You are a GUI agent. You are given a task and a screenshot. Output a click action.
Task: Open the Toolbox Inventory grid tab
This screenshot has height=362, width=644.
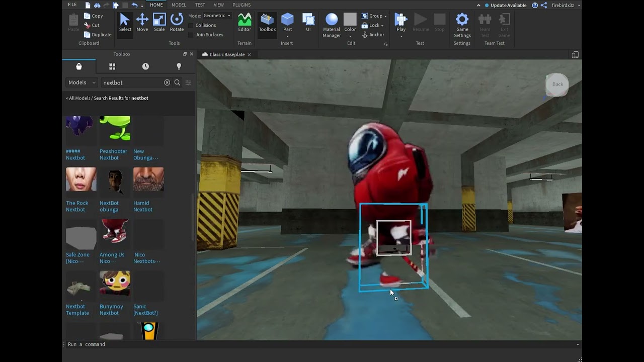(112, 66)
